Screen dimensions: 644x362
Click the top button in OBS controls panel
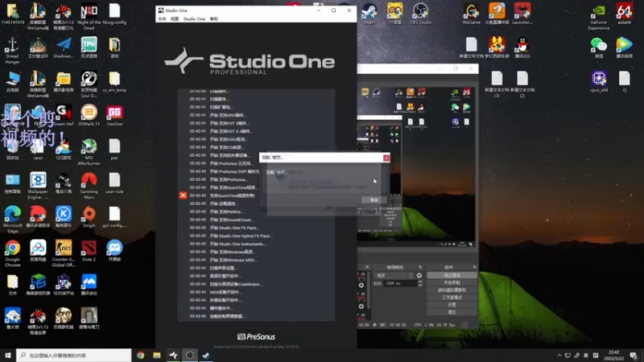452,275
